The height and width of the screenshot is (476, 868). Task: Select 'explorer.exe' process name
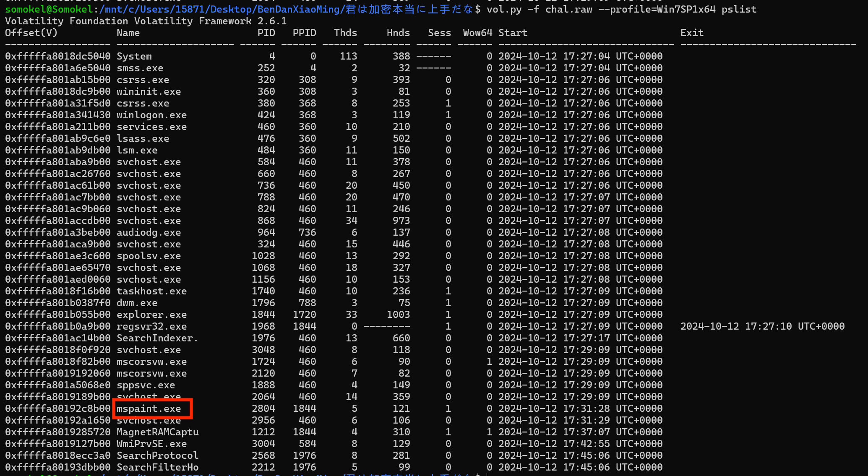tap(152, 315)
